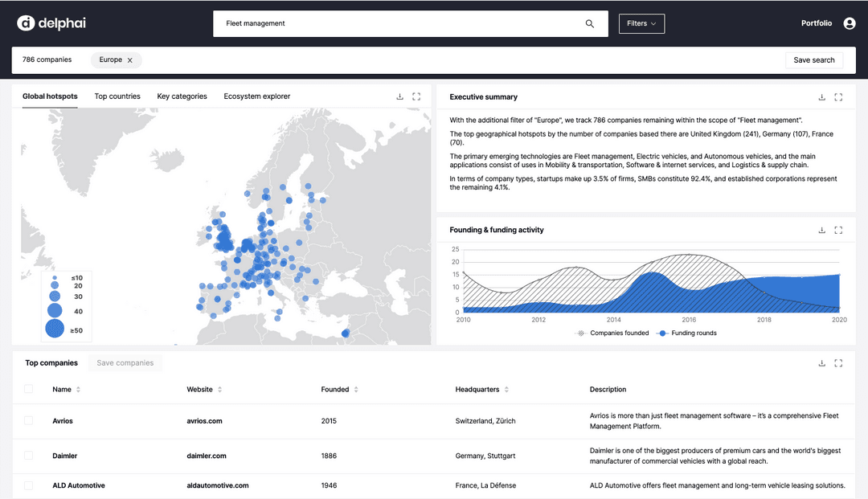Sort table by Headquarters column

[506, 390]
